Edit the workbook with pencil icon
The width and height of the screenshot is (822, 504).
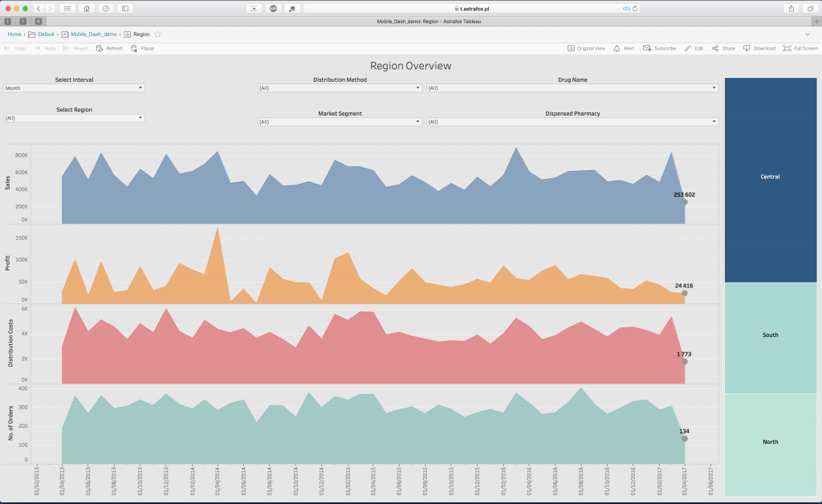688,48
